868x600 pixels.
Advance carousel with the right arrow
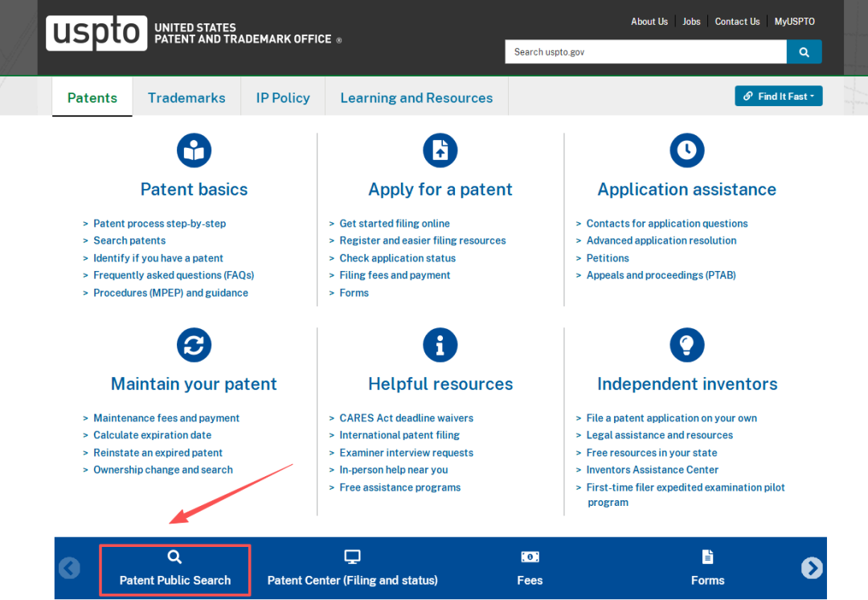tap(812, 568)
